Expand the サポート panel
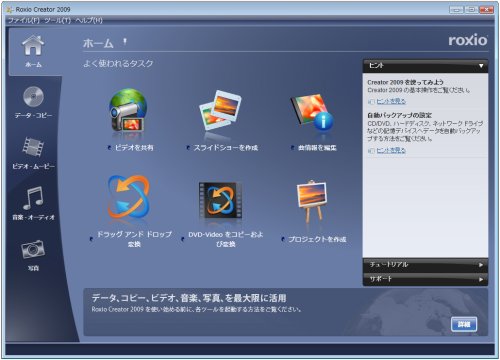This screenshot has height=360, width=500. [x=425, y=279]
